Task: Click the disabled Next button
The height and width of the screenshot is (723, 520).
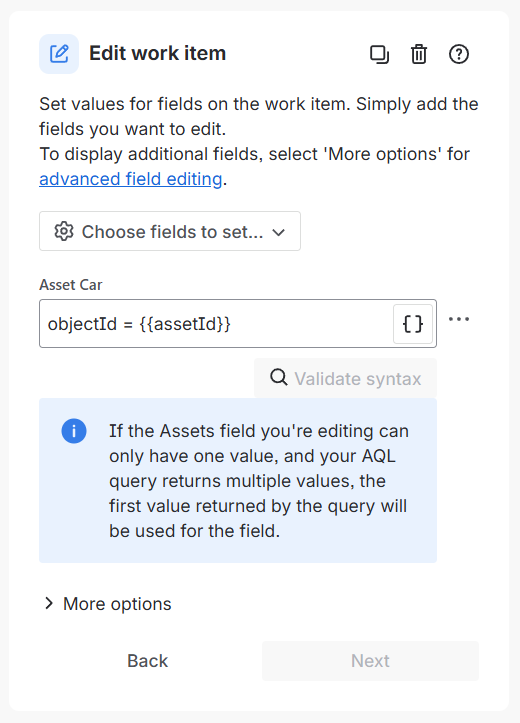Action: click(370, 661)
